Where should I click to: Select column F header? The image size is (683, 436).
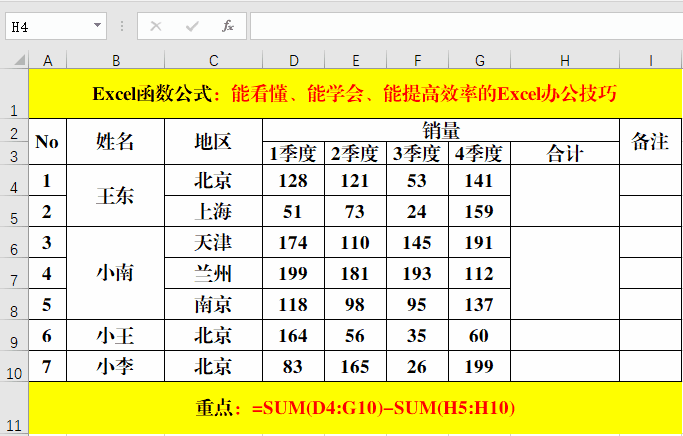tap(417, 60)
